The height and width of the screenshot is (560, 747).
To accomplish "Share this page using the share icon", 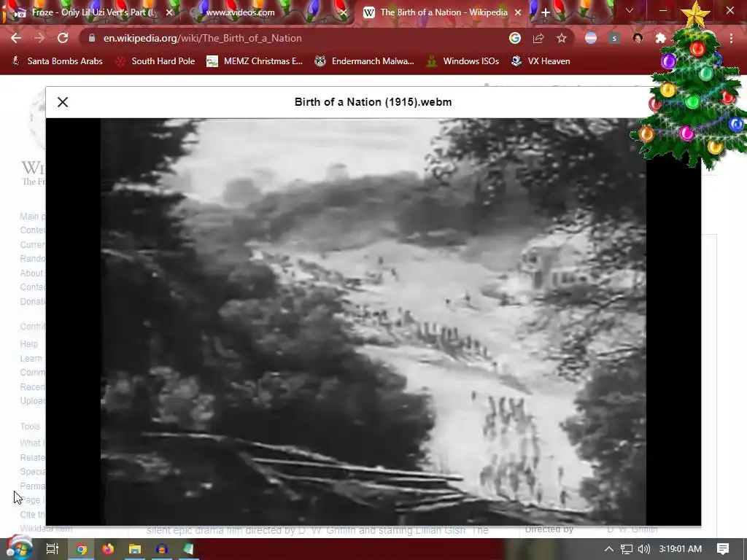I will [x=538, y=38].
